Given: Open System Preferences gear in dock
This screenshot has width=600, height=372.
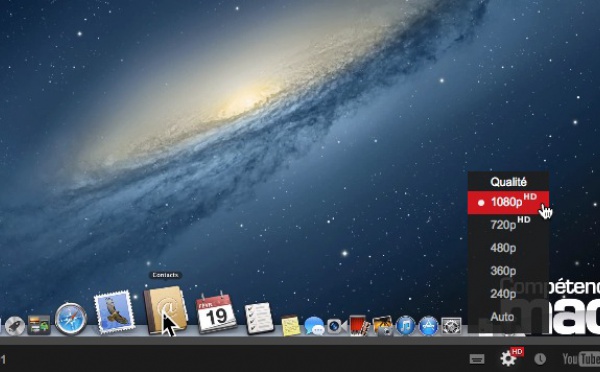Looking at the screenshot, I should point(451,326).
